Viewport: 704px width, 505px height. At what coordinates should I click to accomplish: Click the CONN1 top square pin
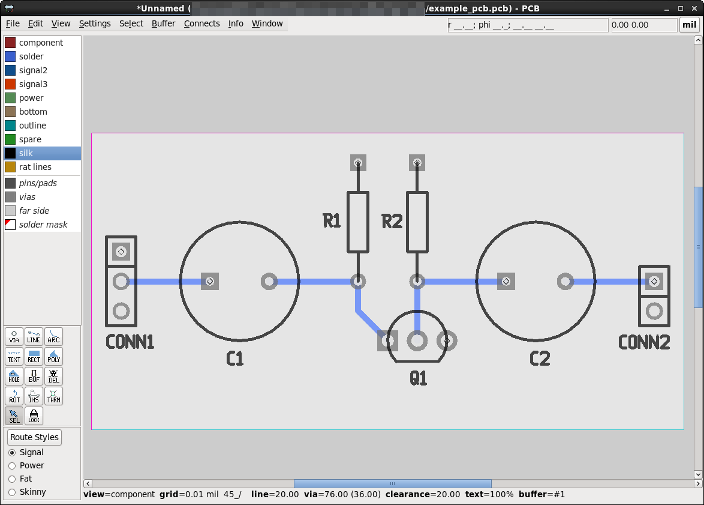(x=121, y=252)
